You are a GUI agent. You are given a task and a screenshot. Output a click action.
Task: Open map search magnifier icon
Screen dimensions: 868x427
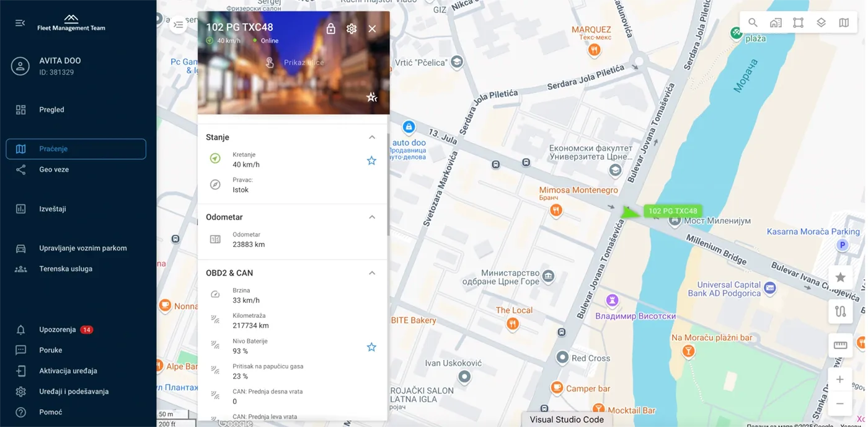pyautogui.click(x=753, y=23)
